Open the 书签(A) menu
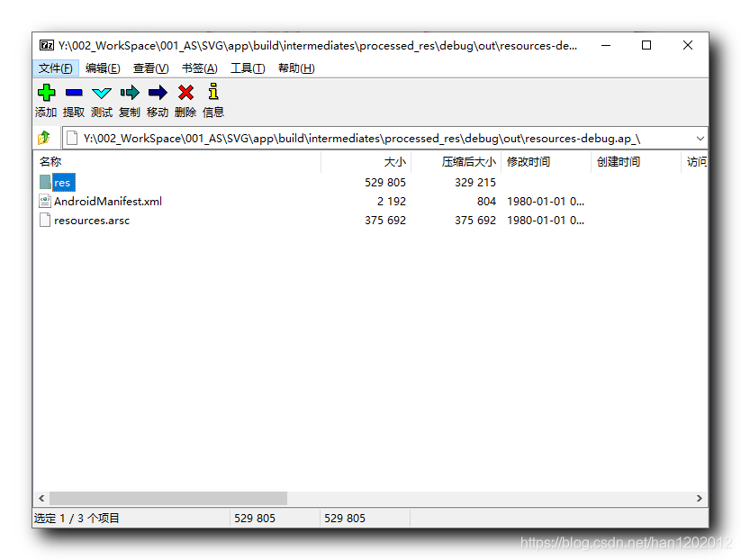Image resolution: width=741 pixels, height=560 pixels. (x=199, y=68)
